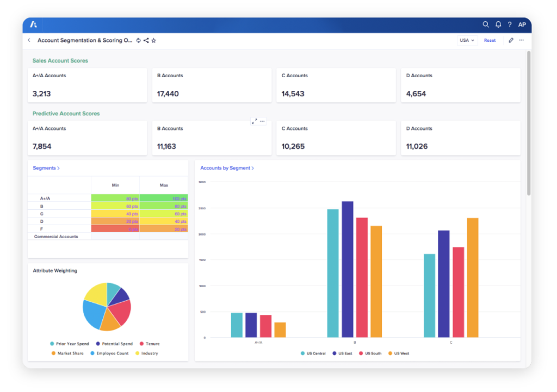Screen dimensions: 557x392
Task: Edit the page using the pencil icon
Action: tap(510, 40)
